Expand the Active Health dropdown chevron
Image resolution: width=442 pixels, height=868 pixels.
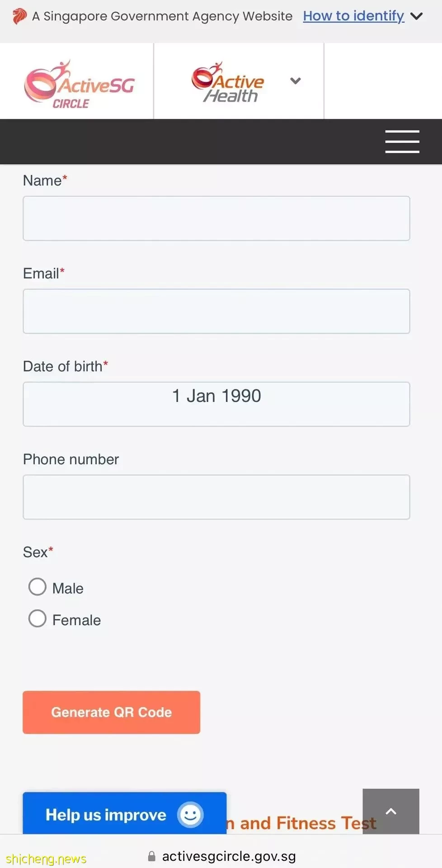pos(296,81)
